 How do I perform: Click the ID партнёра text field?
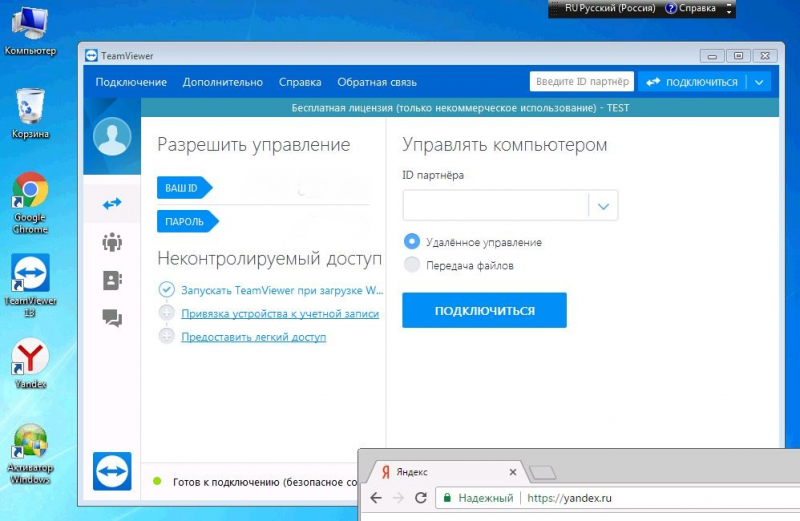(495, 206)
